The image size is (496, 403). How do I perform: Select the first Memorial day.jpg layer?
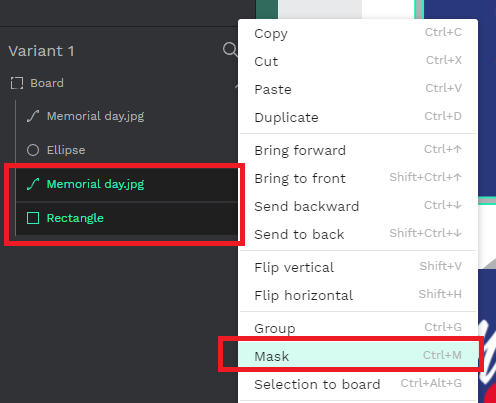[127, 116]
